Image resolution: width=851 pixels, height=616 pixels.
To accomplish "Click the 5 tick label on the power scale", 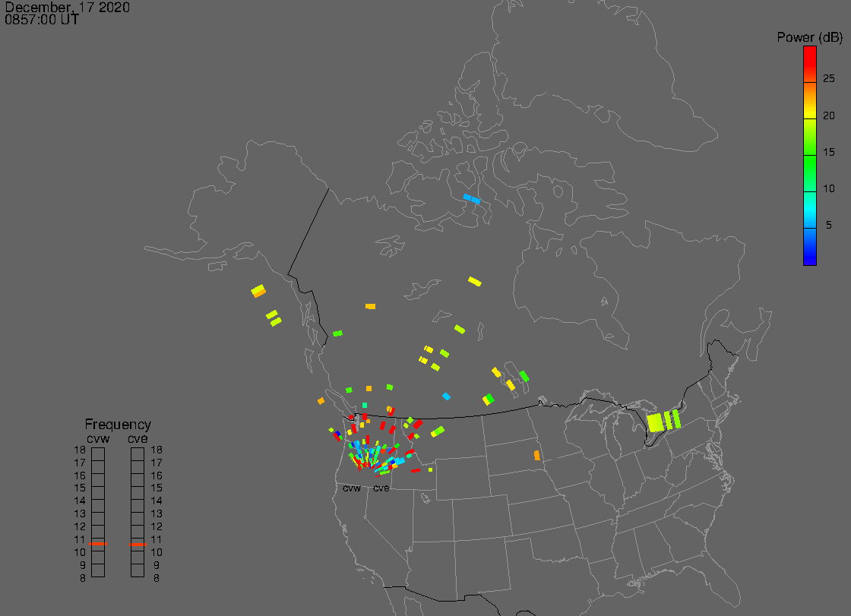I will point(828,225).
